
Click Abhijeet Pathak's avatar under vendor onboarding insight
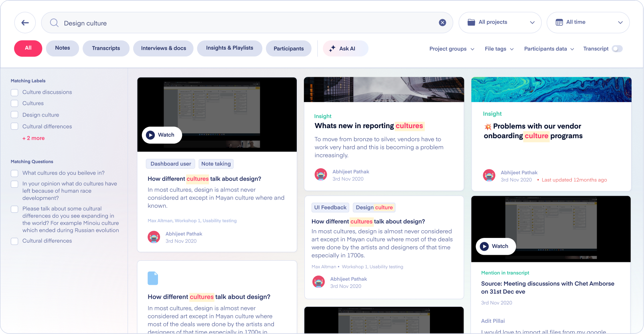coord(489,175)
